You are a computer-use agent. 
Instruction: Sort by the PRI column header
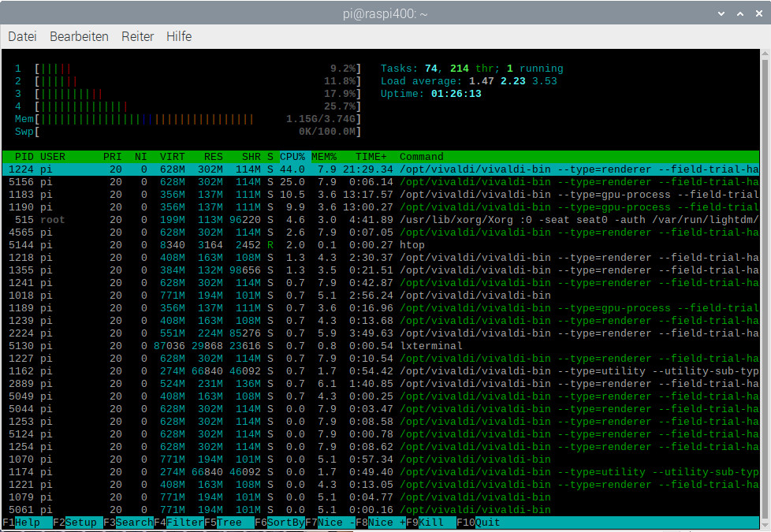pyautogui.click(x=112, y=157)
